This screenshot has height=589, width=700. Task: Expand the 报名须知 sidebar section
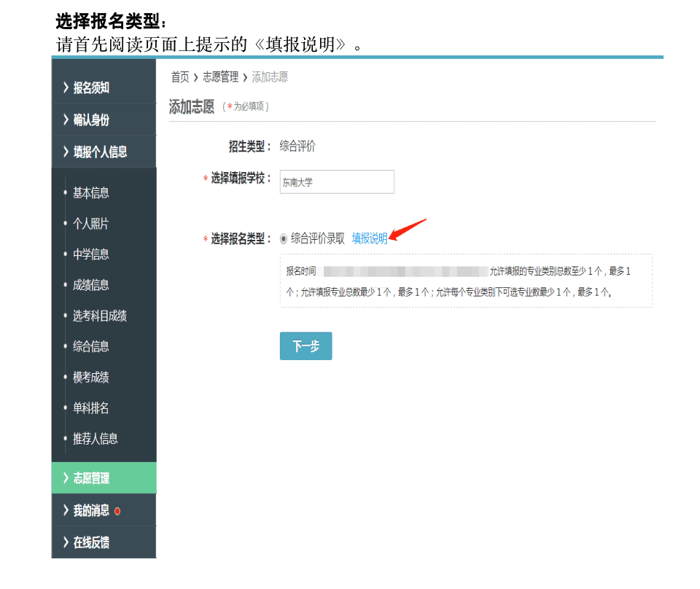click(x=91, y=88)
